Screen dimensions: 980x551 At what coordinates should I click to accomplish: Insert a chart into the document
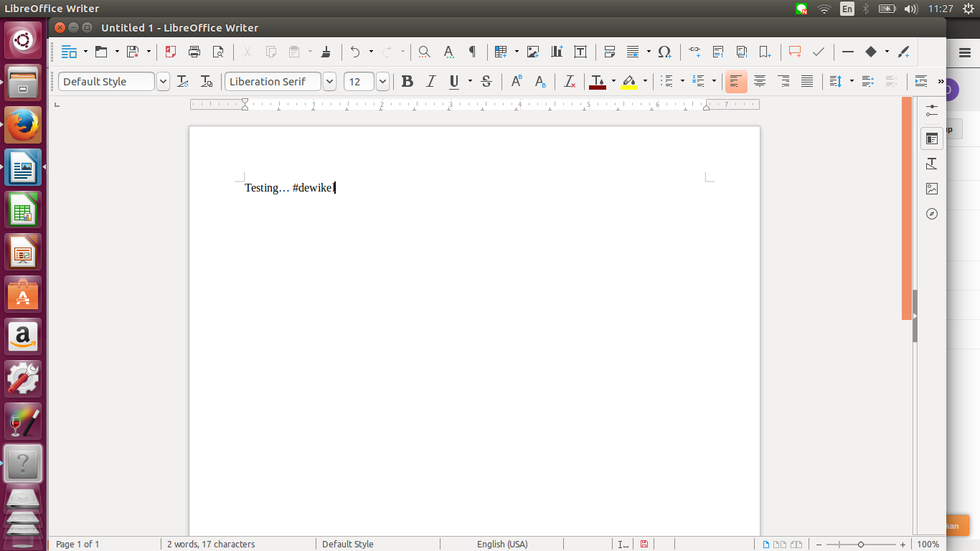pos(557,52)
